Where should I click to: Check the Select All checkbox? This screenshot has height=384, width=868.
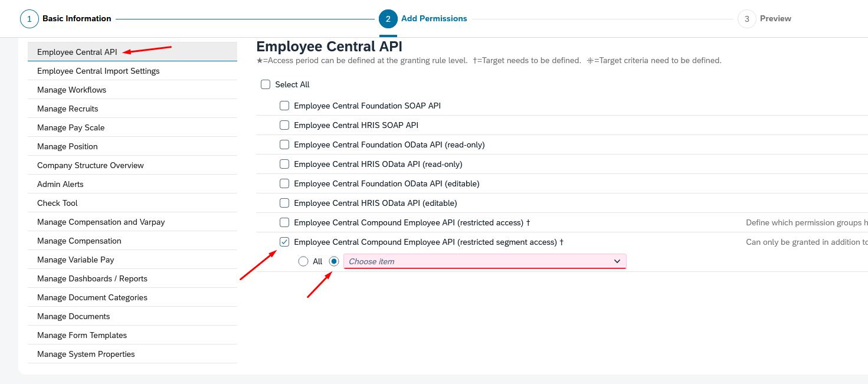coord(266,84)
